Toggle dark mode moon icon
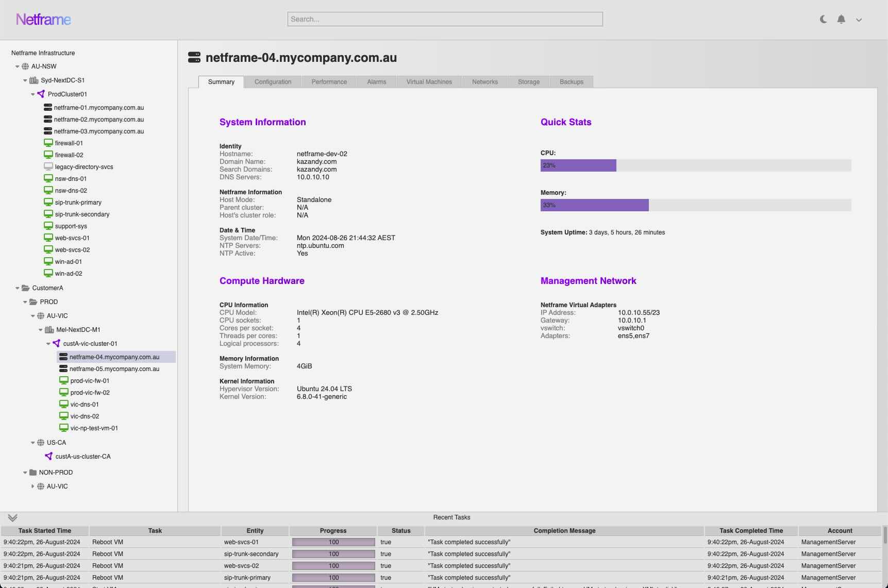Viewport: 888px width, 588px height. tap(823, 20)
